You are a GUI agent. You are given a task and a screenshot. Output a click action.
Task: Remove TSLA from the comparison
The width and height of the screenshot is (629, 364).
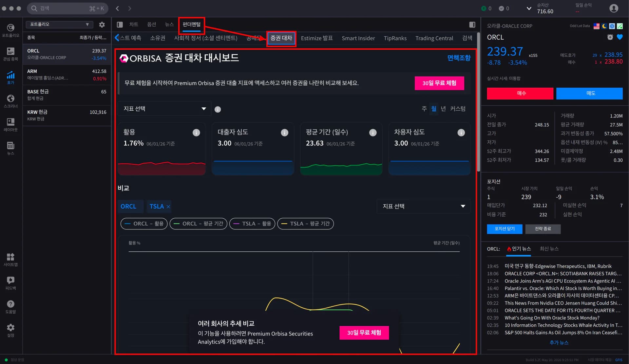[168, 207]
